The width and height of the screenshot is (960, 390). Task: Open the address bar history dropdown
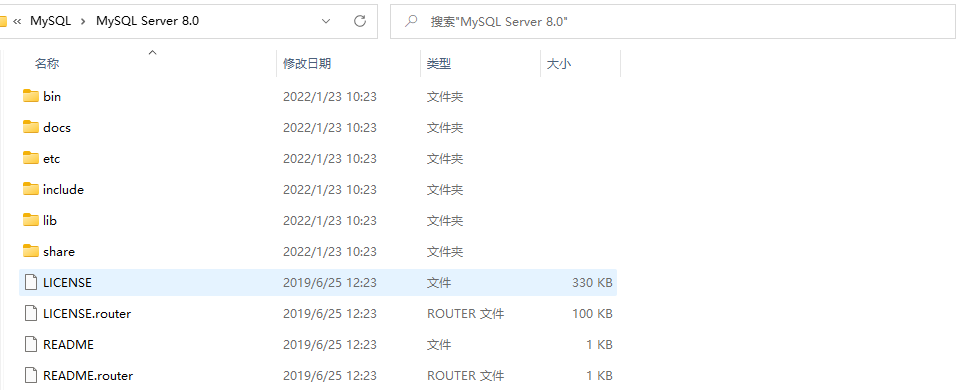(326, 21)
